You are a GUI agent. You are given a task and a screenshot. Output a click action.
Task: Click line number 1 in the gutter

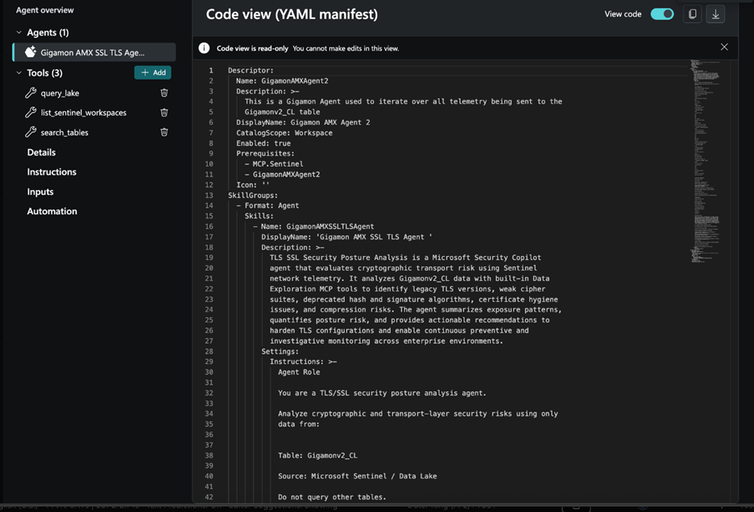[211, 70]
